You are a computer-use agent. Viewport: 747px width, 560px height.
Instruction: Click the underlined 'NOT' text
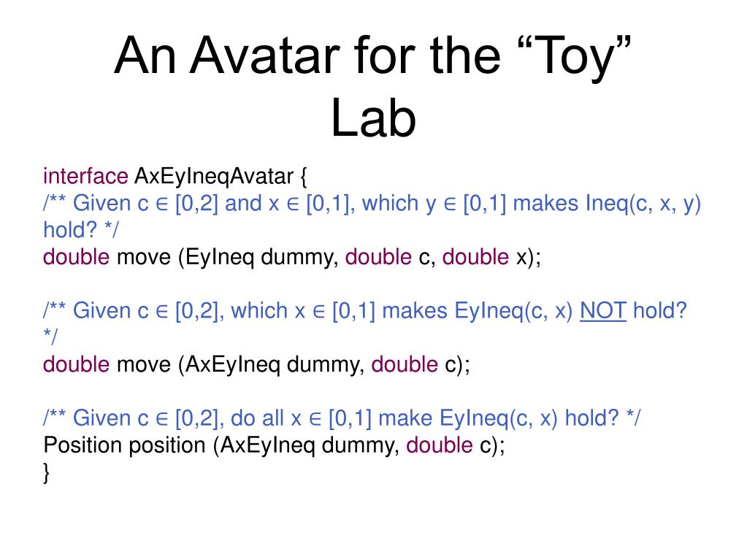coord(602,311)
